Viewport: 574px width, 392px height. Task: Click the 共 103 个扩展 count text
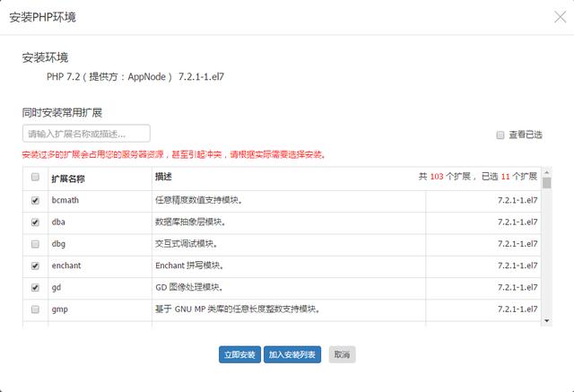(447, 177)
